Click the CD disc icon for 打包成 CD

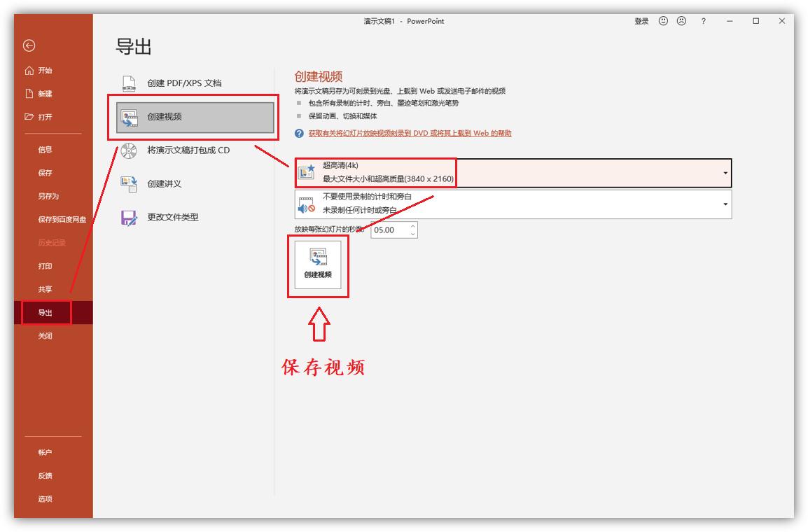coord(129,150)
